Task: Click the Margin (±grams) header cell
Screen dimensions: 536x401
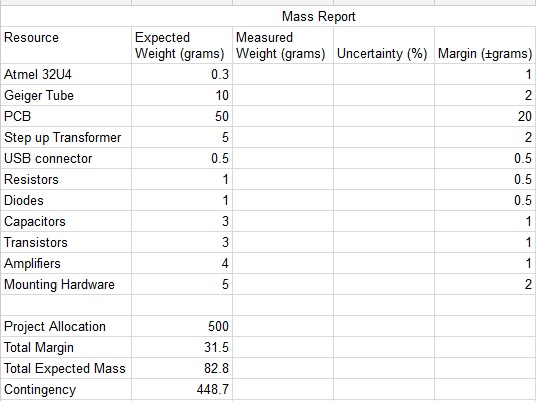Action: [485, 45]
